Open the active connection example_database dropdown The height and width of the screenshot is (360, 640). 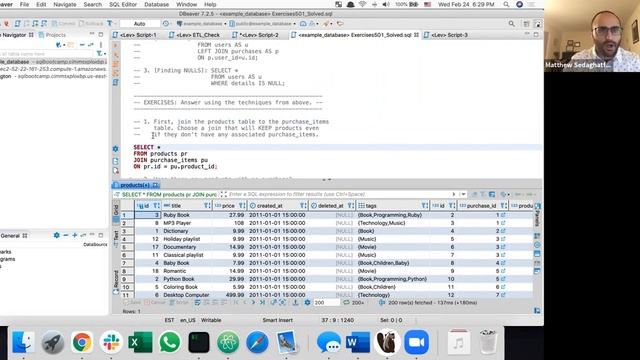[x=202, y=24]
